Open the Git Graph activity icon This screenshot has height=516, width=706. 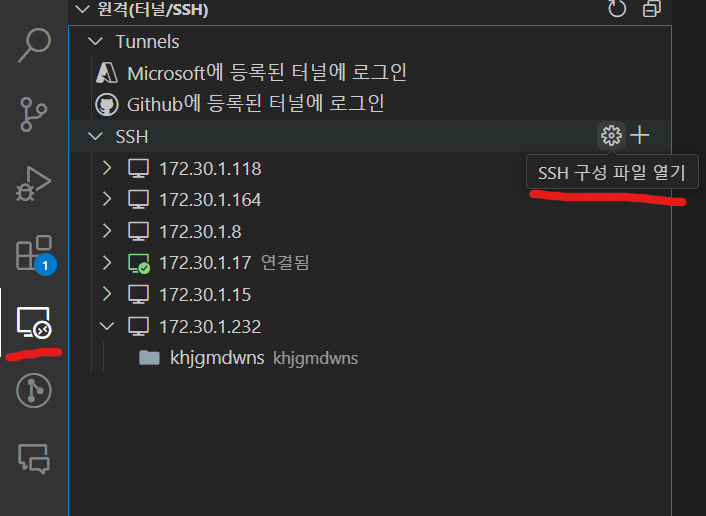tap(34, 390)
